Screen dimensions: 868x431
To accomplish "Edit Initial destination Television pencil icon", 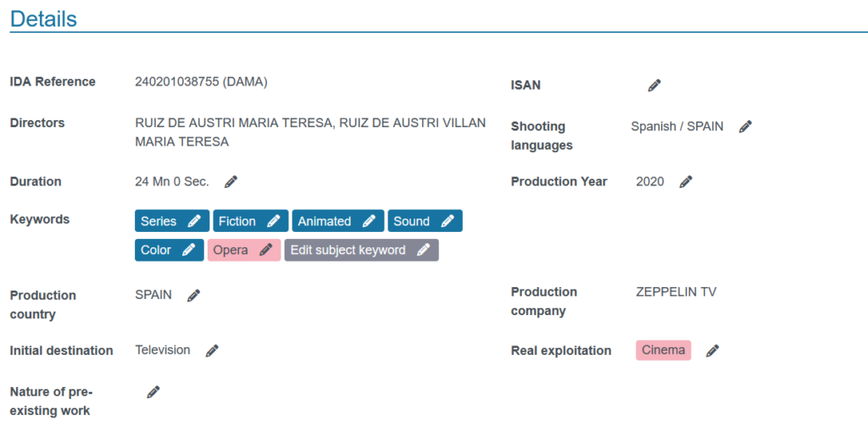I will 212,351.
